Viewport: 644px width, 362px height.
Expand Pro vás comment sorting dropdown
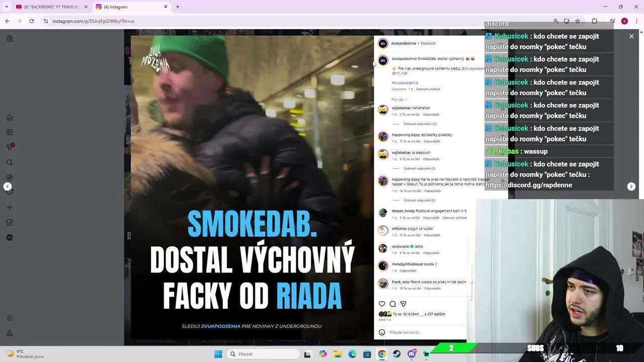[x=399, y=100]
